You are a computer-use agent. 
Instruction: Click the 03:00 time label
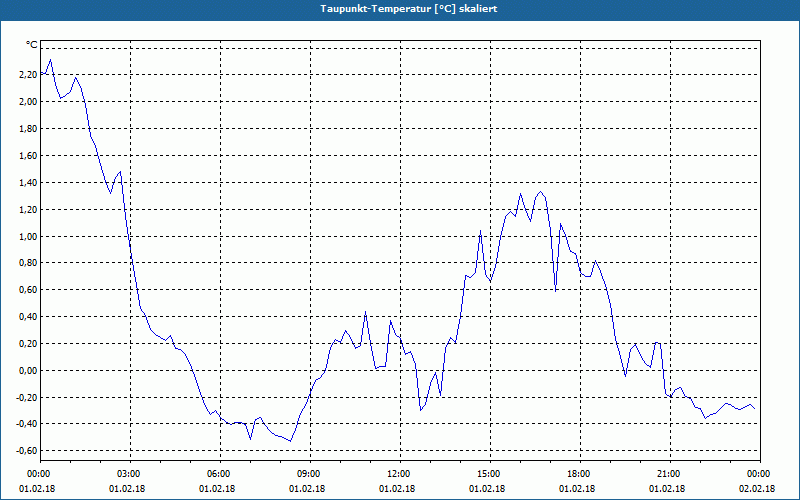pyautogui.click(x=130, y=474)
